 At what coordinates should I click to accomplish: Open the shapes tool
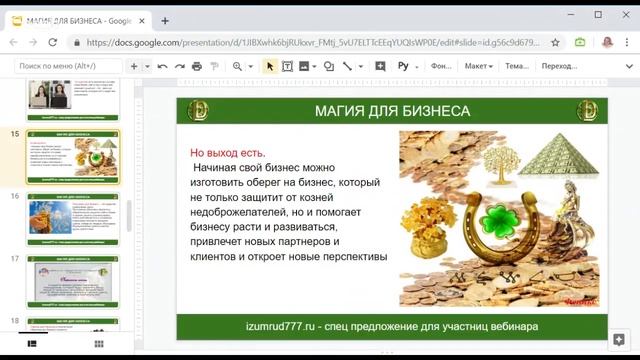(x=329, y=66)
